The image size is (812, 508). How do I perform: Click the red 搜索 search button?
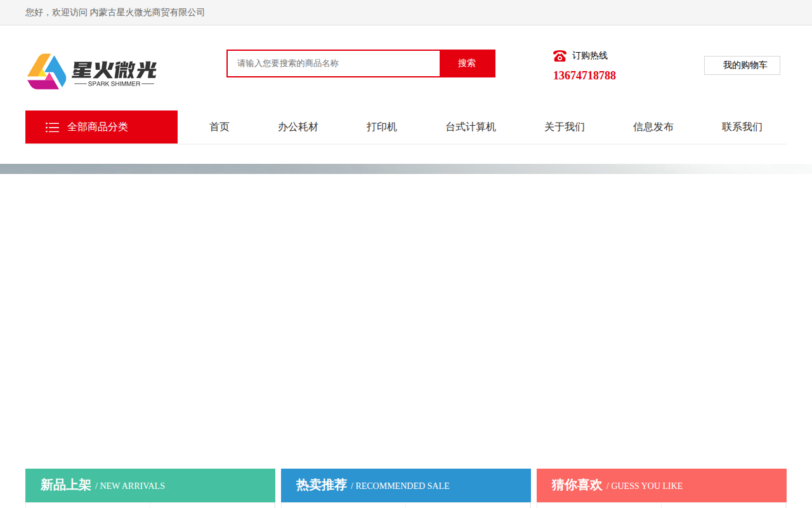point(467,63)
